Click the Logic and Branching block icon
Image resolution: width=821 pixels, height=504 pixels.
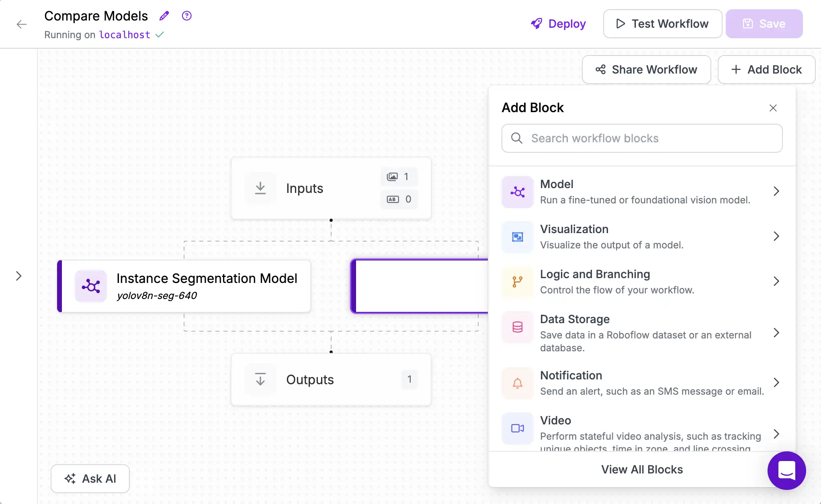pyautogui.click(x=516, y=281)
